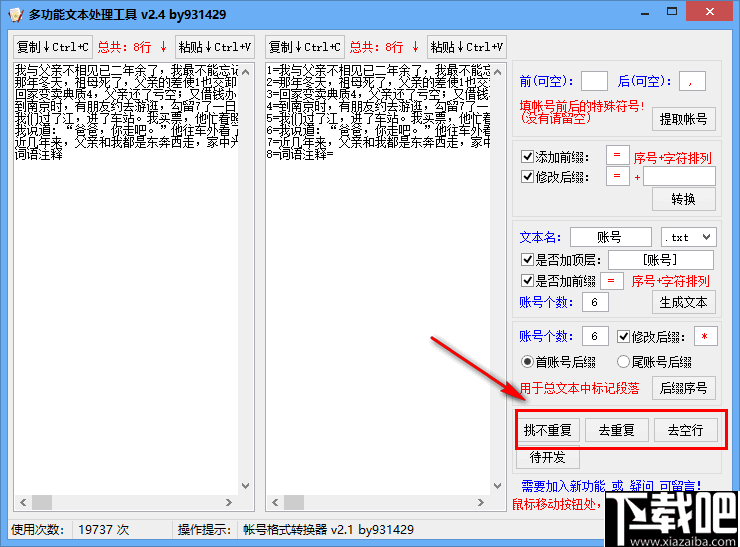Click the empty field after the plus sign
Image resolution: width=740 pixels, height=547 pixels.
pos(680,176)
